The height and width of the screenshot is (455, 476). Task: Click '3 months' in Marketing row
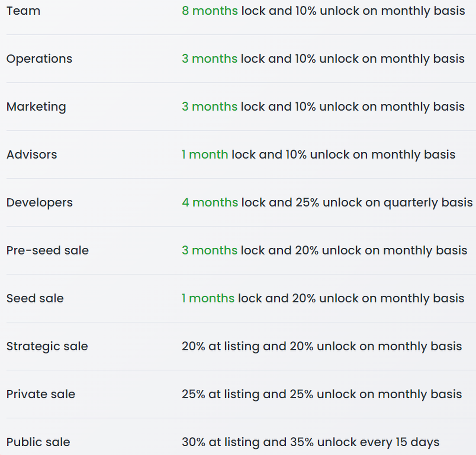pos(209,107)
